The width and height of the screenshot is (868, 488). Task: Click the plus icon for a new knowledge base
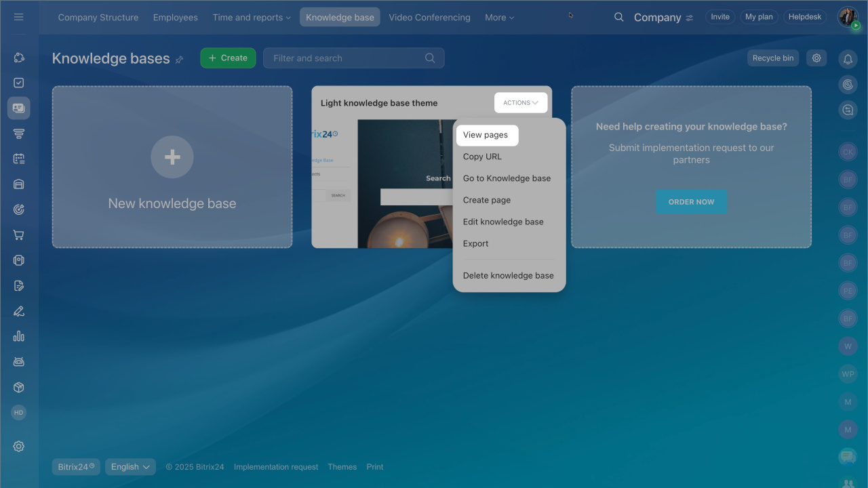click(172, 157)
